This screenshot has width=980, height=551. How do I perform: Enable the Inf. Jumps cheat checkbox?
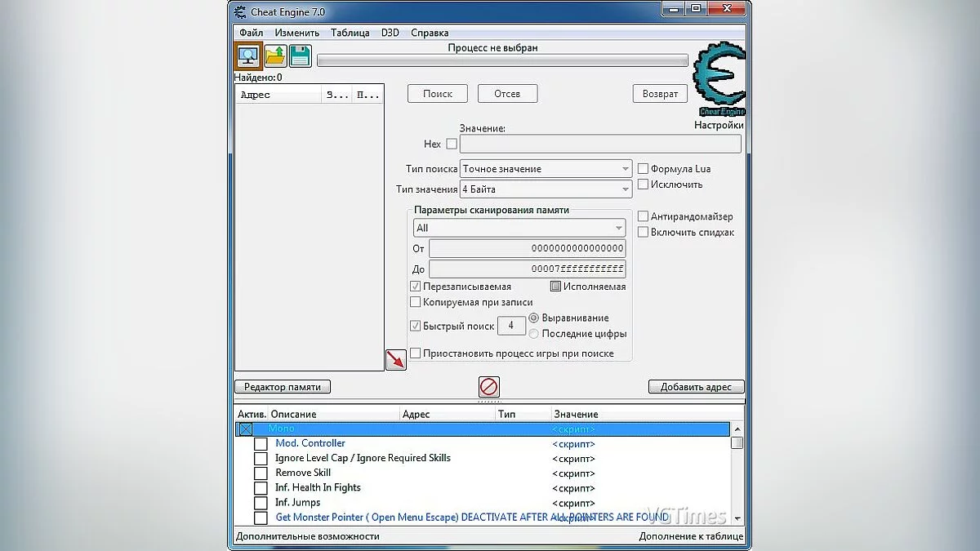point(261,503)
